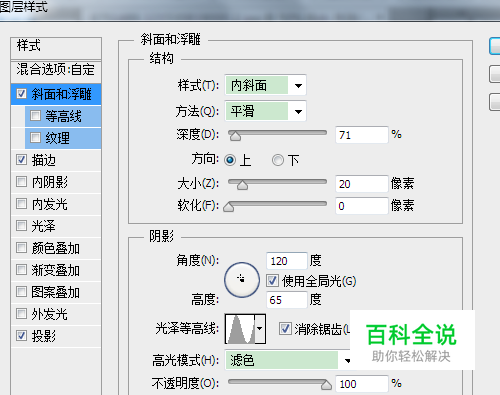The width and height of the screenshot is (500, 395).
Task: Enable the 外发光 checkbox
Action: pyautogui.click(x=22, y=314)
